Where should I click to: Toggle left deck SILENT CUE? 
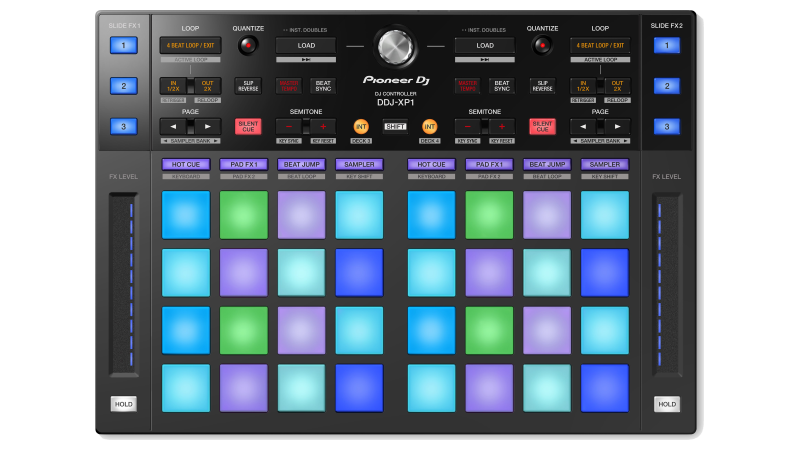[247, 126]
